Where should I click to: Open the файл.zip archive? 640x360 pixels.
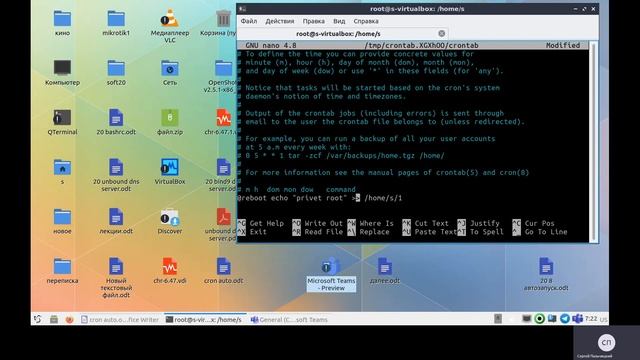170,118
